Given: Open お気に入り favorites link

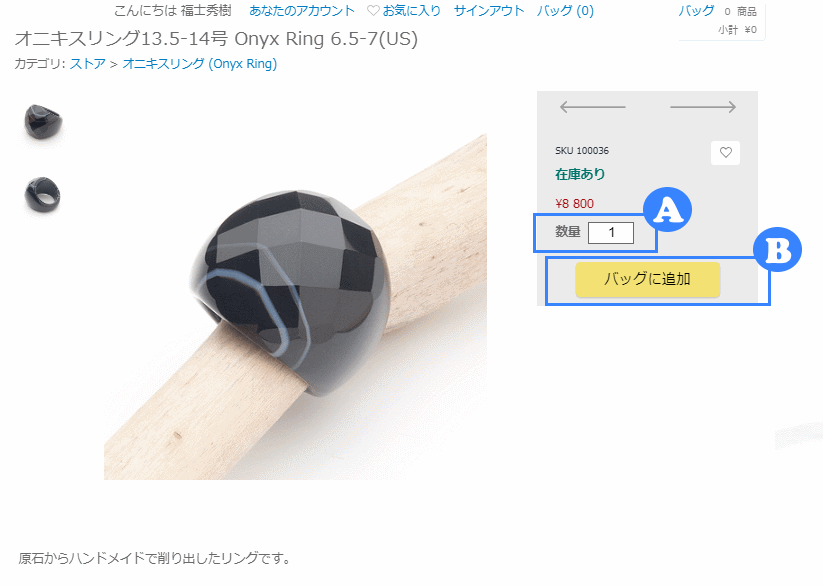Looking at the screenshot, I should click(411, 11).
